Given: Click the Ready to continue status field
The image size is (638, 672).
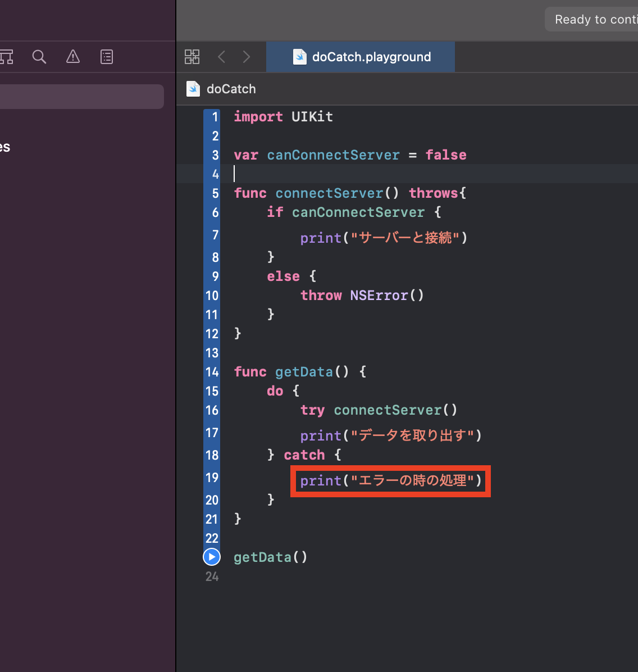Looking at the screenshot, I should (x=591, y=19).
